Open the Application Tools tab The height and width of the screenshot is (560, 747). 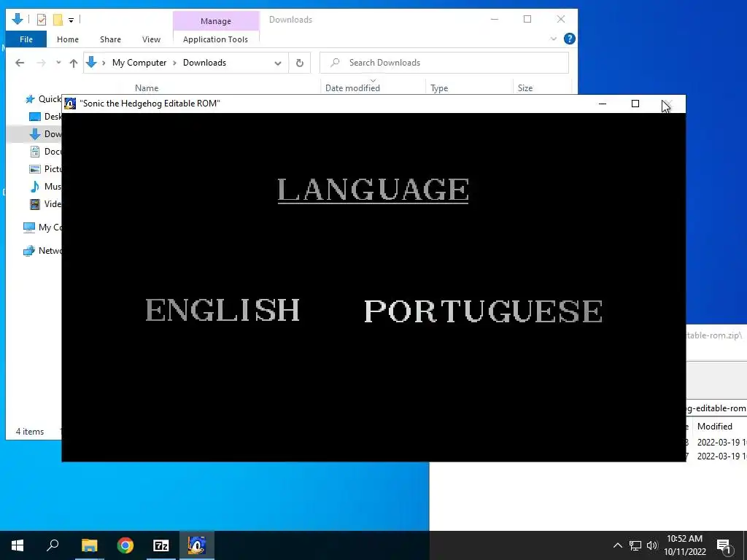pyautogui.click(x=215, y=39)
